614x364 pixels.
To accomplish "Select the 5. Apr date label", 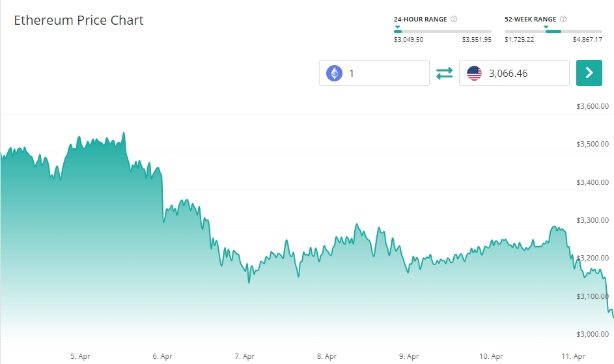I will [80, 356].
